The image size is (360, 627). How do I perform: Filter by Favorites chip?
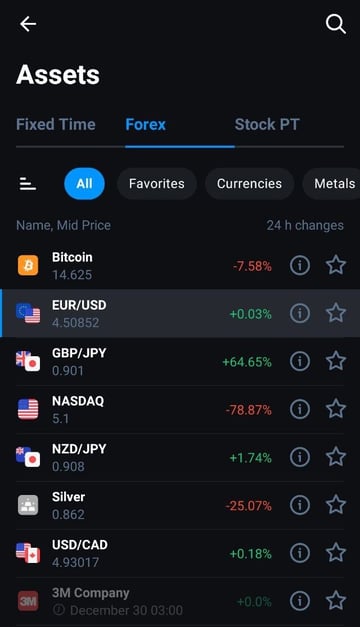click(157, 184)
